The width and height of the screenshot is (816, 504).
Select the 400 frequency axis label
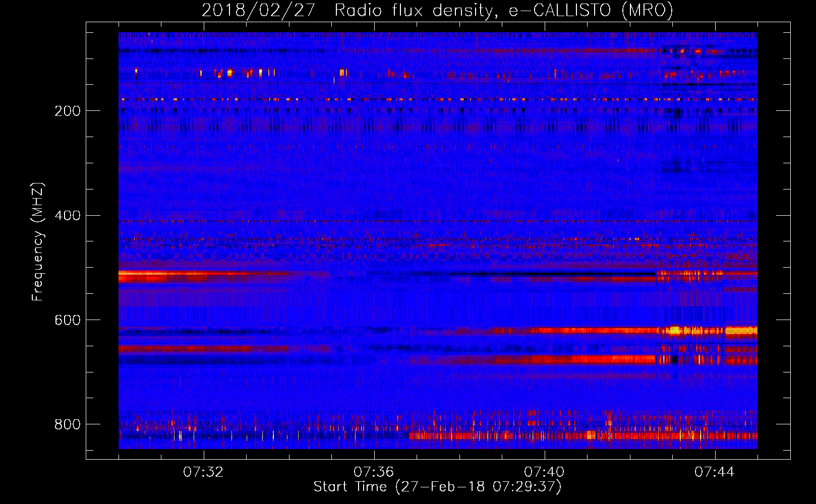click(67, 216)
